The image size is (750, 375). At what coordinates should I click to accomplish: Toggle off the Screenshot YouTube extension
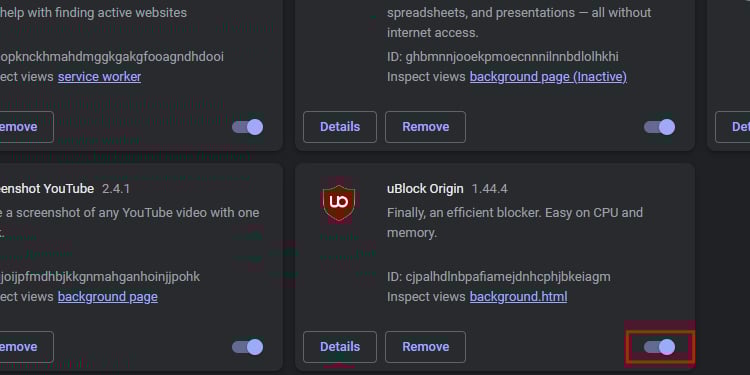click(247, 347)
